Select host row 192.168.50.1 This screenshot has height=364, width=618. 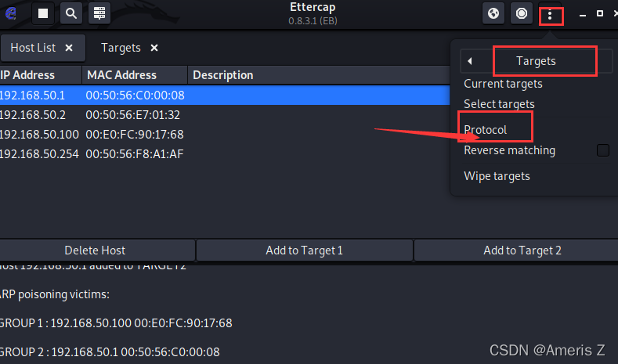pyautogui.click(x=225, y=95)
